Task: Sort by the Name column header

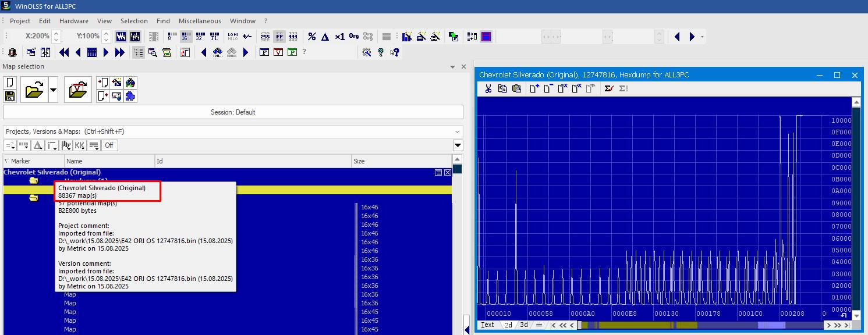Action: [x=109, y=161]
